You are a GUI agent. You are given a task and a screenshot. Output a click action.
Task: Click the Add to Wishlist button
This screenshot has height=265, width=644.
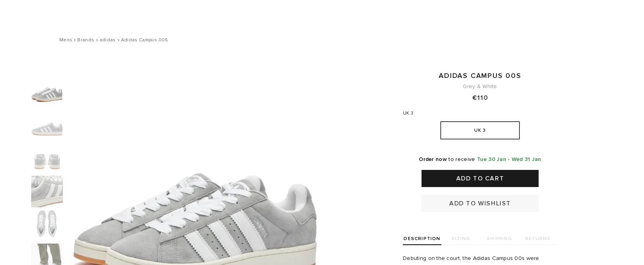[480, 203]
